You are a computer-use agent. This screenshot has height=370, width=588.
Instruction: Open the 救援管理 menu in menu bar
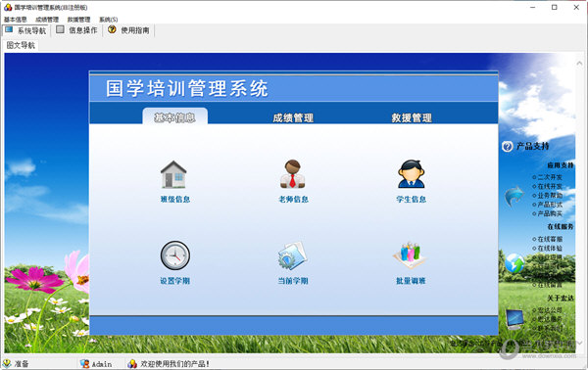[78, 20]
